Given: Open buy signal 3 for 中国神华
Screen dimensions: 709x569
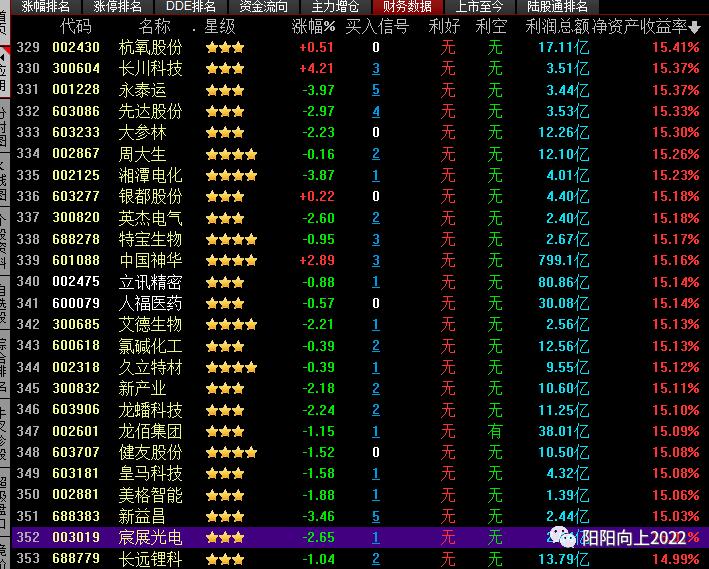Looking at the screenshot, I should coord(376,261).
